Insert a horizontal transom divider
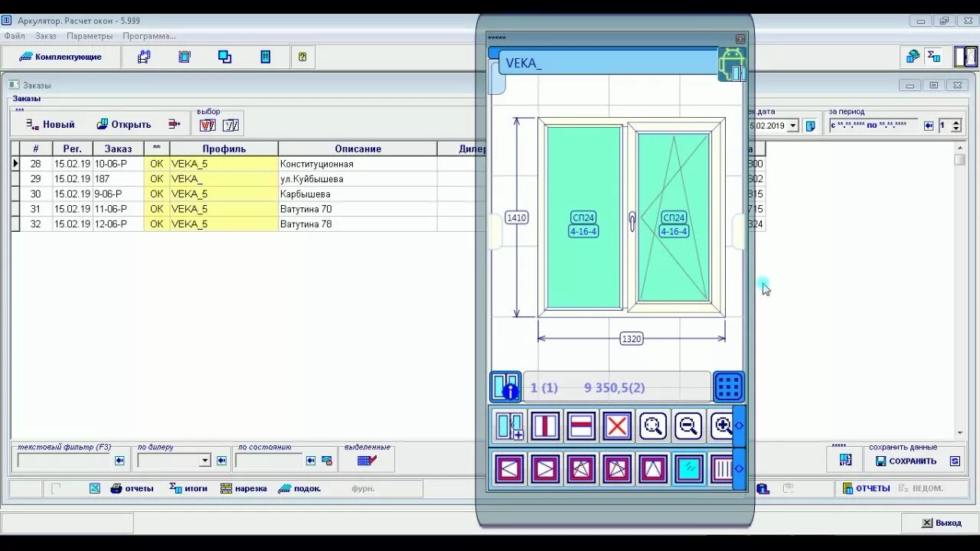Viewport: 980px width, 551px height. click(581, 426)
